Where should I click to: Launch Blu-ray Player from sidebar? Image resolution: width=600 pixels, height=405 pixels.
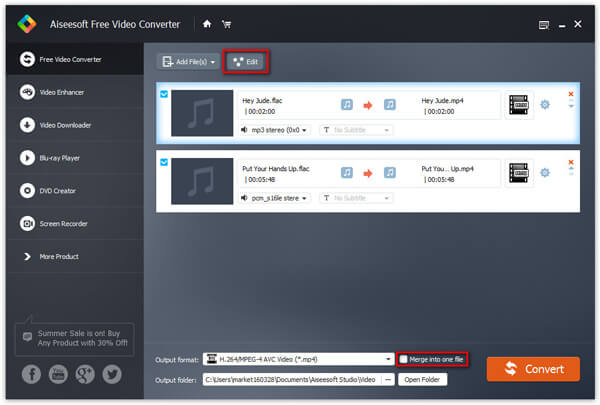click(75, 158)
